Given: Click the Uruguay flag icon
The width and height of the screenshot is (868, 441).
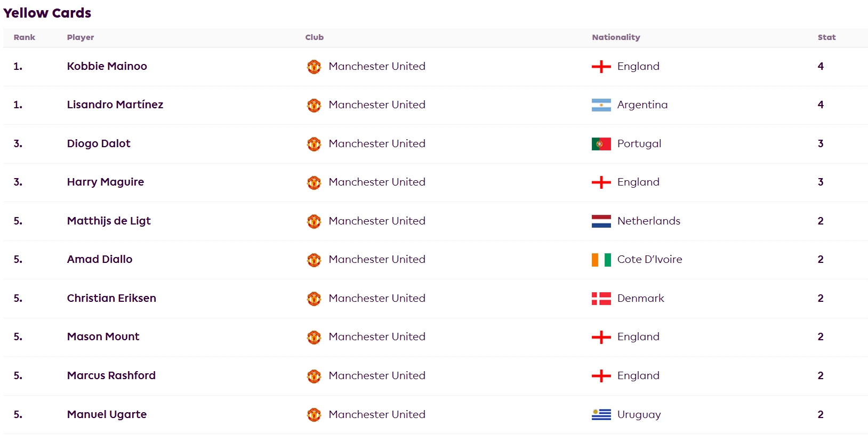Looking at the screenshot, I should 601,414.
